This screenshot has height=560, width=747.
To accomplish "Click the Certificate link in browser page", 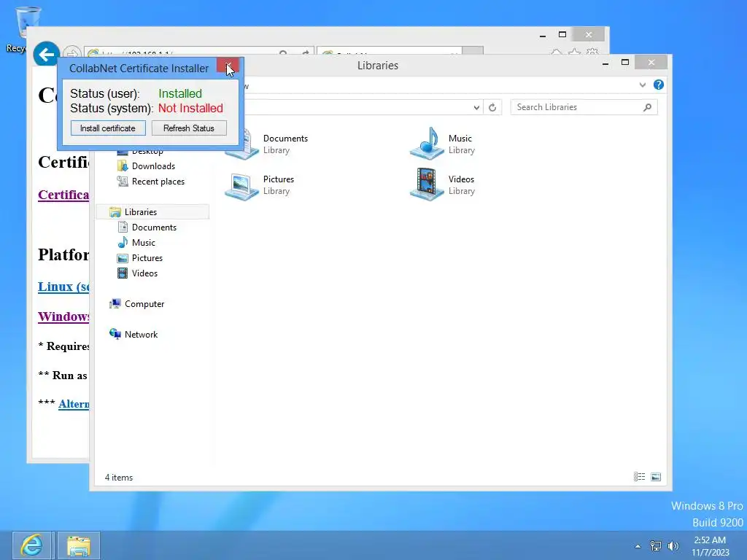I will click(63, 195).
